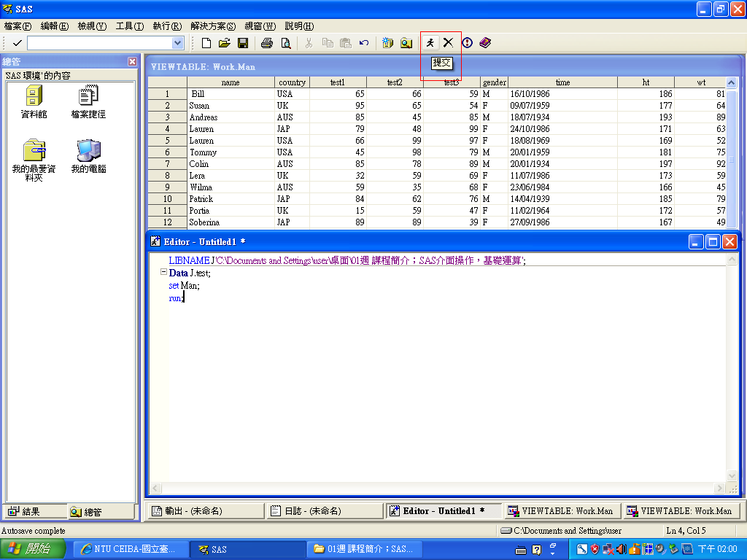
Task: Click the Copy toolbar icon
Action: [x=328, y=43]
